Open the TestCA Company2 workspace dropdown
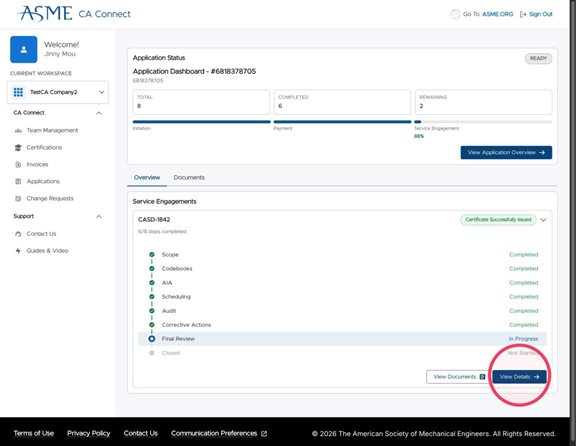This screenshot has height=446, width=576. [x=58, y=92]
